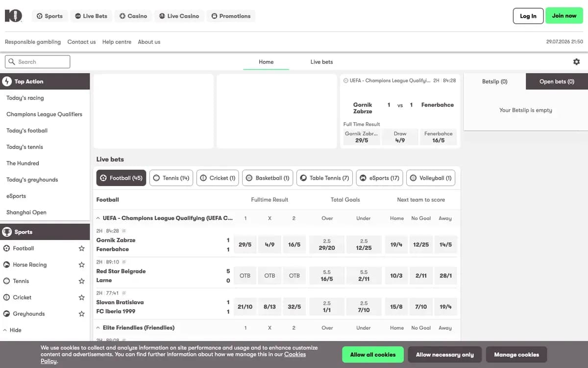
Task: Bet Red Star next goal Home 10/3
Action: coord(396,276)
